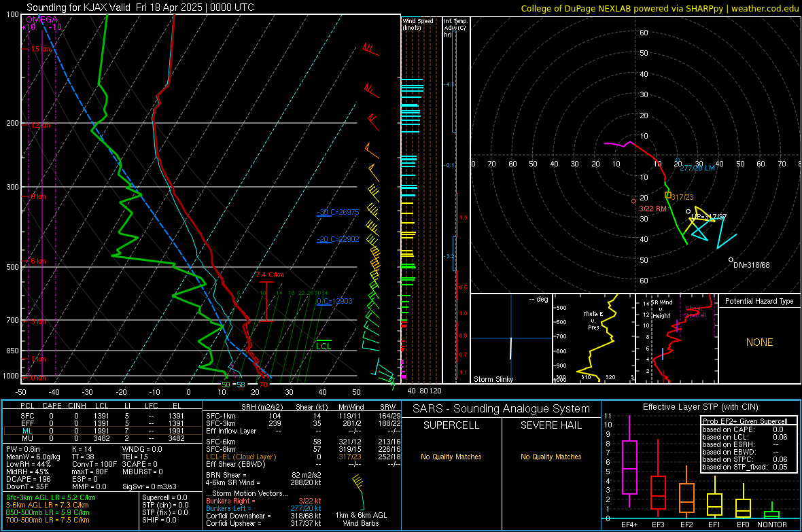Click the red '7.4 C/km' lapse rate label
The image size is (802, 532).
[270, 274]
